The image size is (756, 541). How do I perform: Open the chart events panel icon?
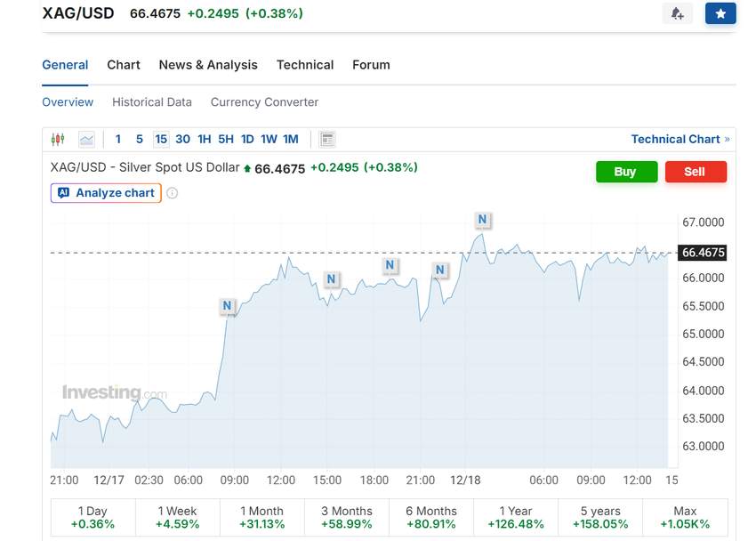326,139
